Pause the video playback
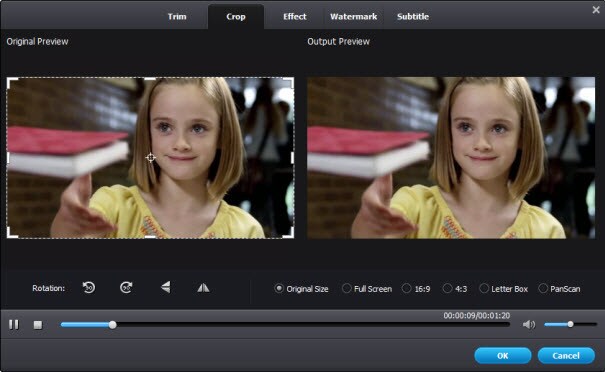This screenshot has width=605, height=372. pyautogui.click(x=14, y=325)
